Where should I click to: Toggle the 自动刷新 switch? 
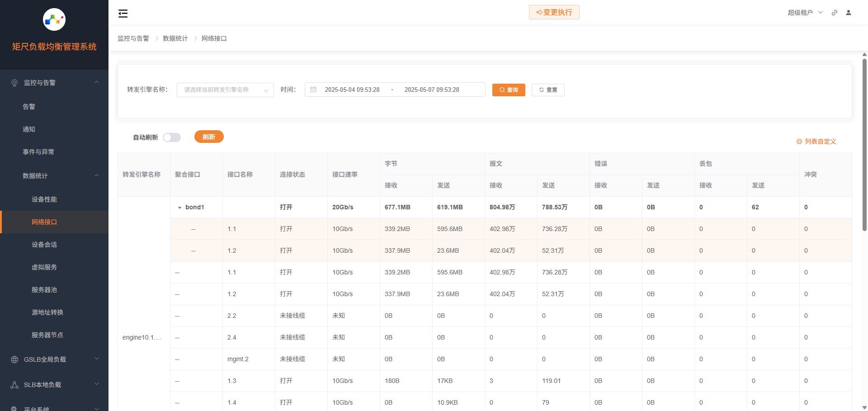[x=172, y=137]
